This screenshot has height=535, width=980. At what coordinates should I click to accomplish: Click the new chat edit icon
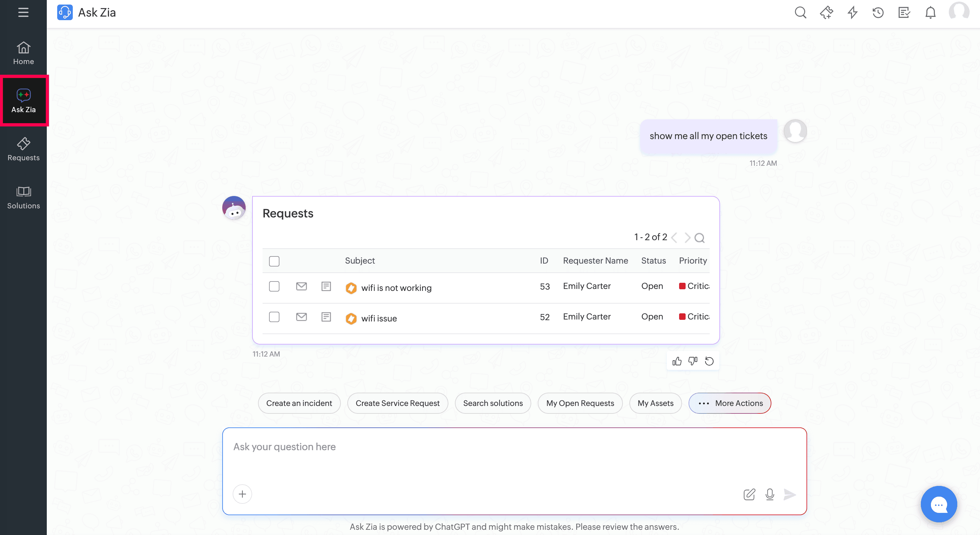pos(749,494)
